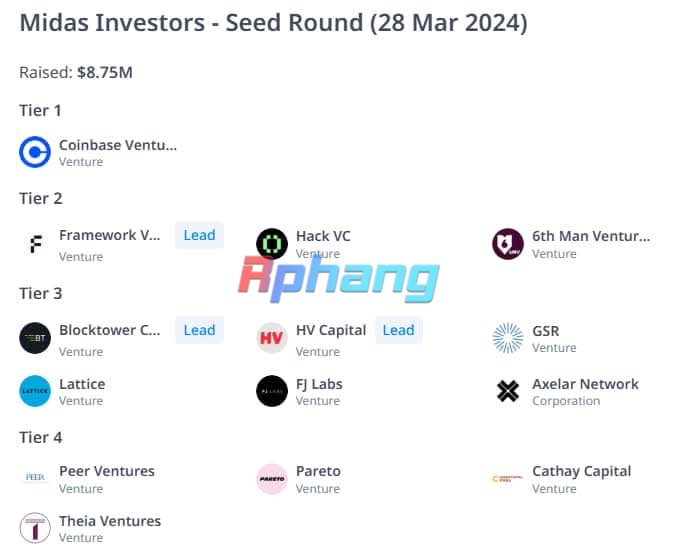
Task: Click the Lead badge next to HV Capital
Action: [x=399, y=330]
